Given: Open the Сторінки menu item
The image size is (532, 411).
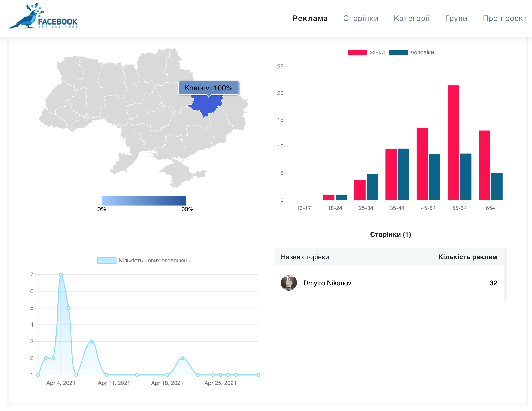Looking at the screenshot, I should pos(361,18).
